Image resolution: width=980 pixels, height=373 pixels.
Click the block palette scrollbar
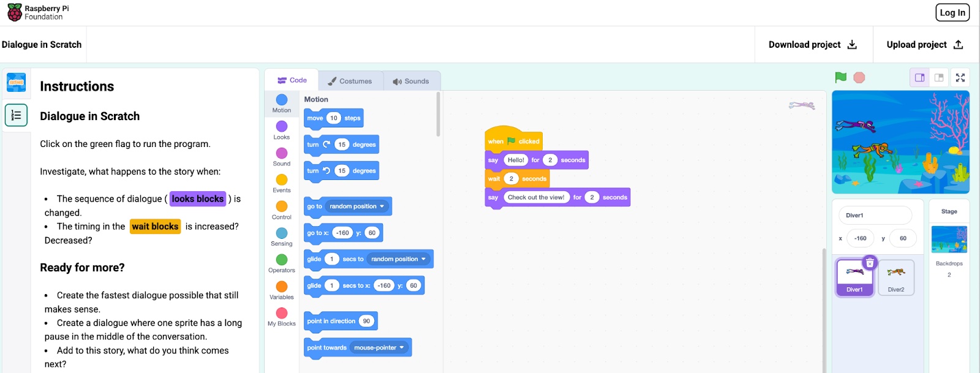[438, 115]
